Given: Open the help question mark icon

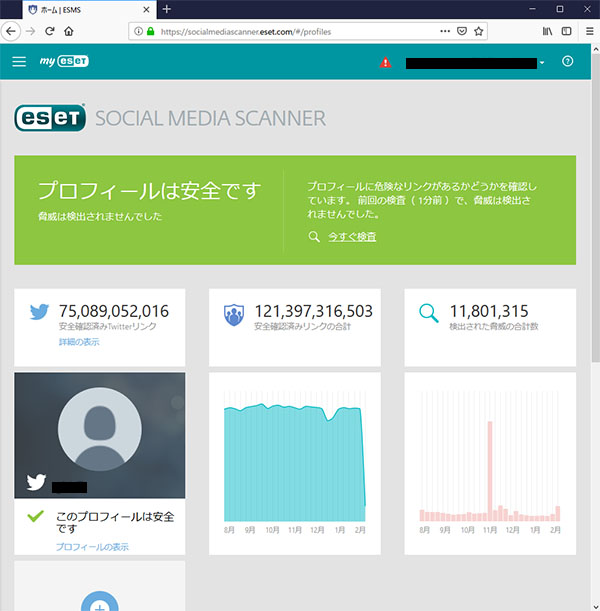Looking at the screenshot, I should [x=567, y=61].
